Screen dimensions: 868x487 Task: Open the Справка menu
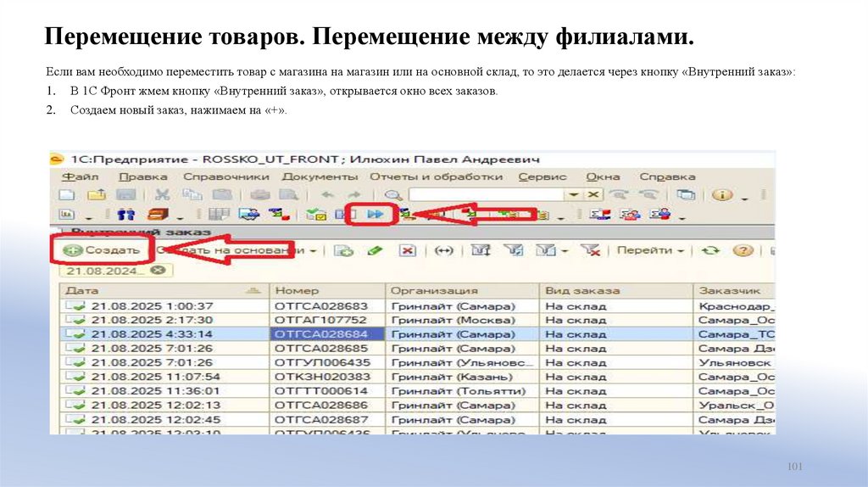click(667, 176)
